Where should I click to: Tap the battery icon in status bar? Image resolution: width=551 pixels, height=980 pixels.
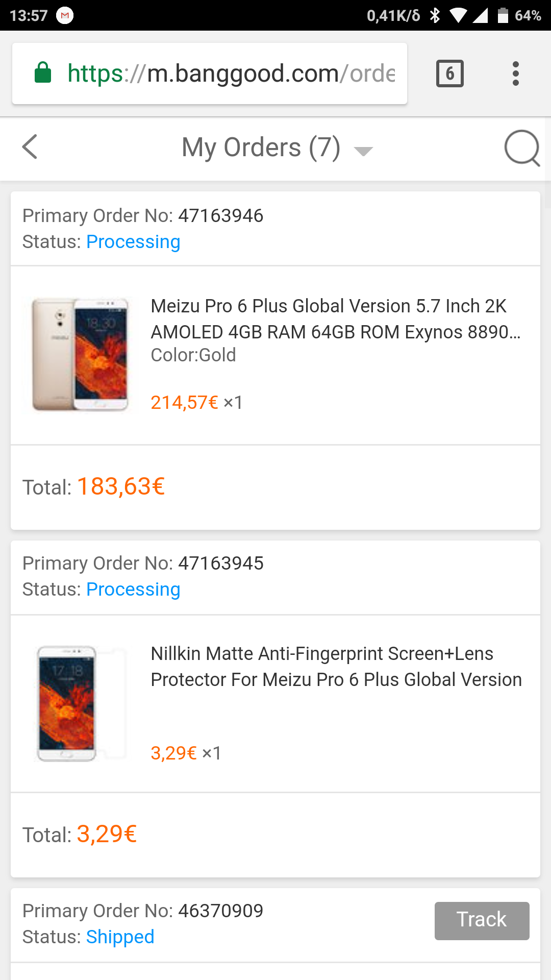tap(503, 16)
